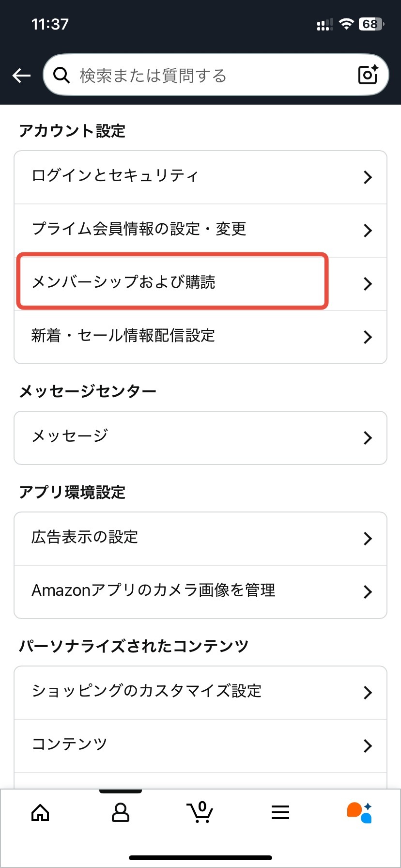Expand chevron for ログインとセキュリティ
Viewport: 401px width, 868px height.
coord(368,177)
